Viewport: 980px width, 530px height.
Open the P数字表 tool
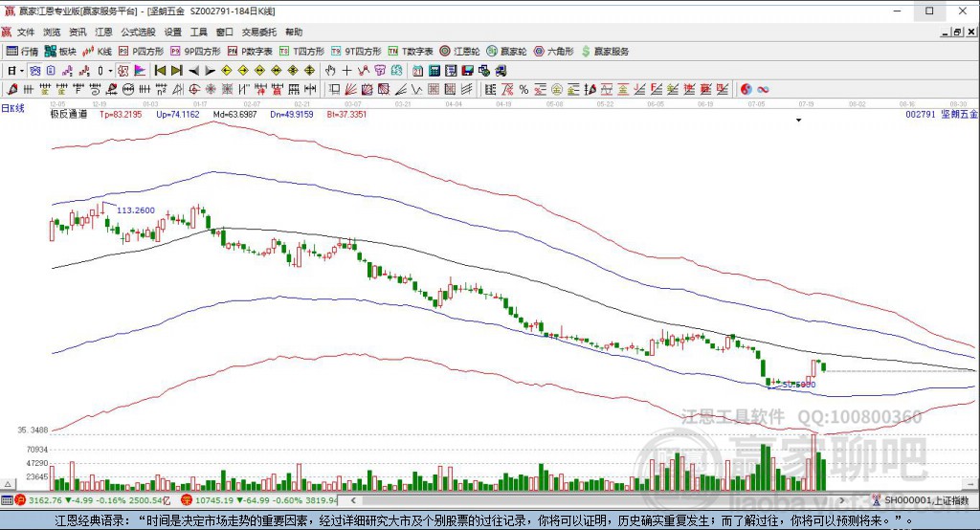coord(250,52)
